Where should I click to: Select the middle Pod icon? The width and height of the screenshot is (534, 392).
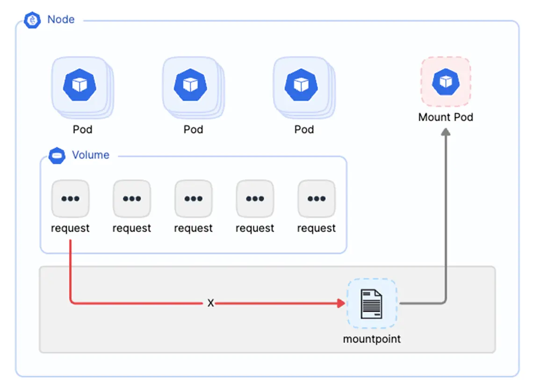click(x=190, y=85)
